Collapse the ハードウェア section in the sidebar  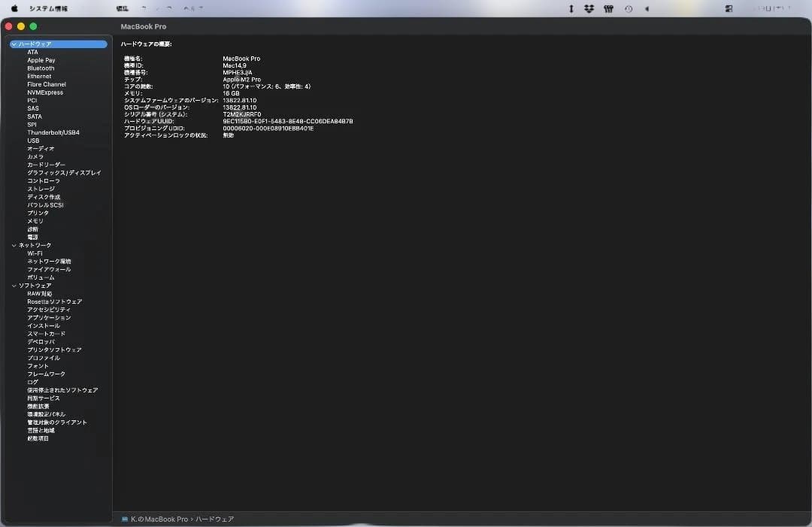click(x=14, y=44)
